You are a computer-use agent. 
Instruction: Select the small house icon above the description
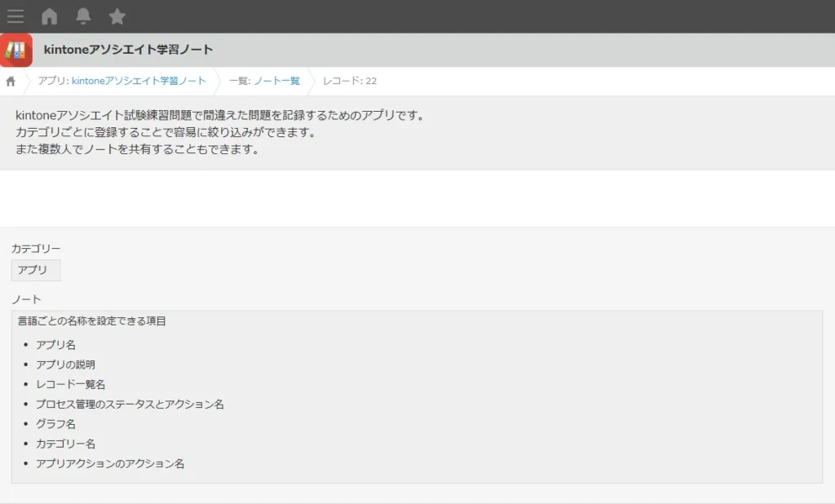10,81
